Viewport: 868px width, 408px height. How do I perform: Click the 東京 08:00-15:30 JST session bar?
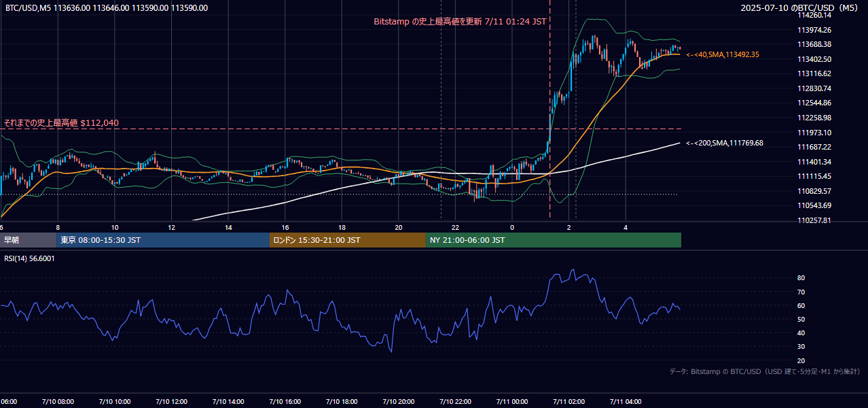tap(163, 240)
